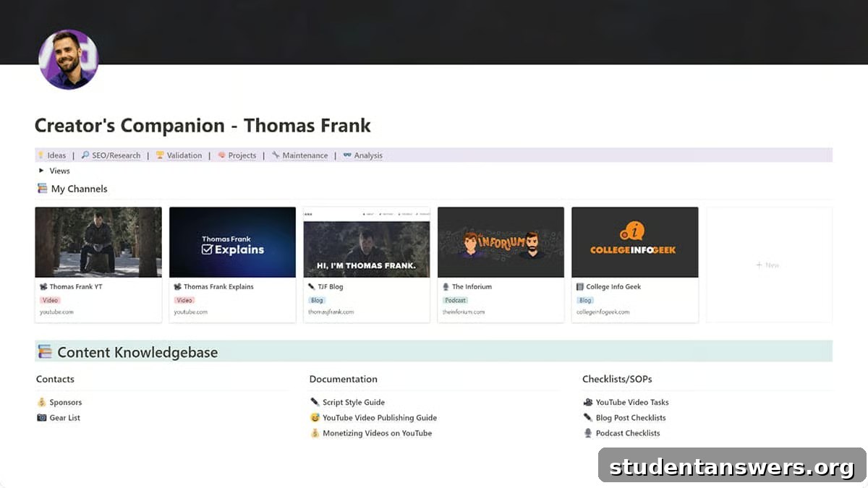Click the collegeinfogeek.com URL text
The image size is (868, 488).
[603, 312]
